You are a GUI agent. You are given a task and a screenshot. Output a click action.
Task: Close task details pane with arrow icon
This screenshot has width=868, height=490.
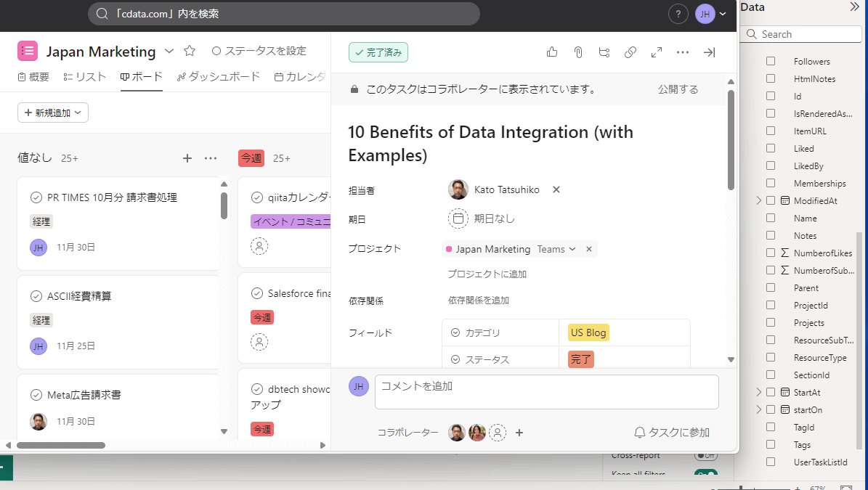pyautogui.click(x=710, y=52)
